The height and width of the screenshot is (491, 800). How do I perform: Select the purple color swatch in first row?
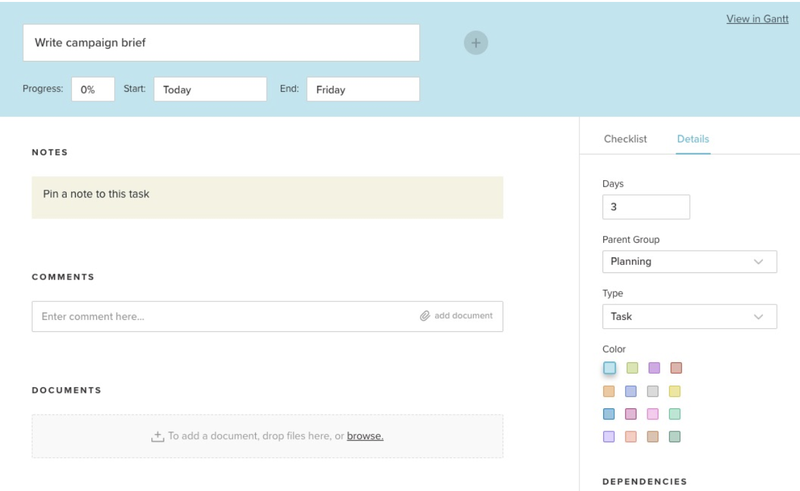pos(654,368)
